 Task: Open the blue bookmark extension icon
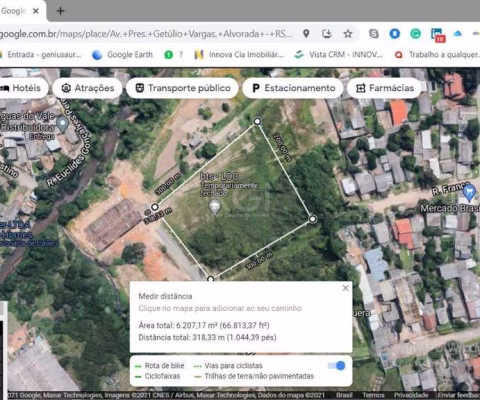[395, 34]
